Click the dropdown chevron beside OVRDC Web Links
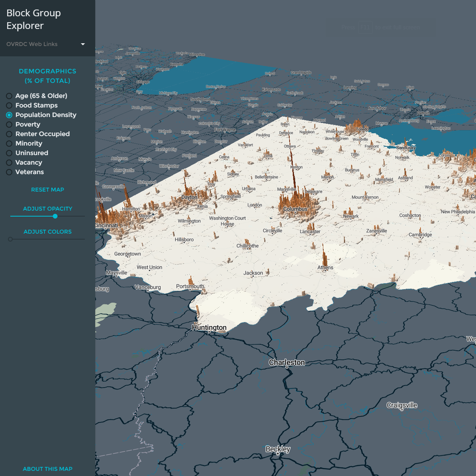 (83, 44)
